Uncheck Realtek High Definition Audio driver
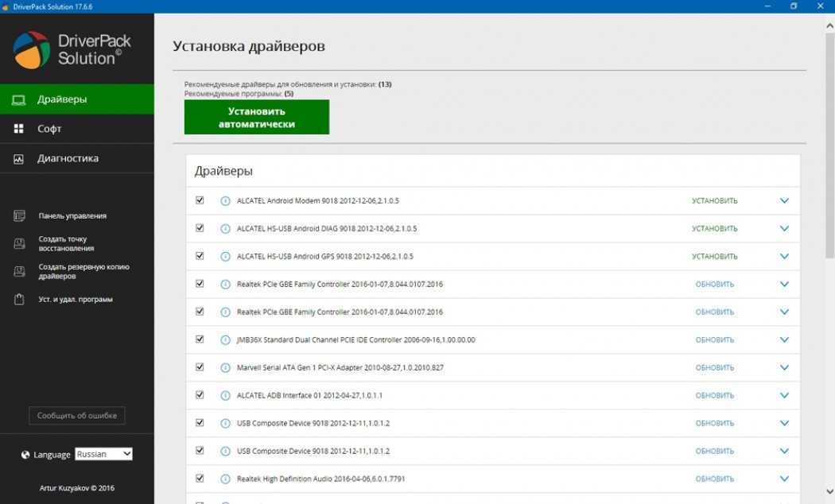This screenshot has width=835, height=504. pos(200,479)
